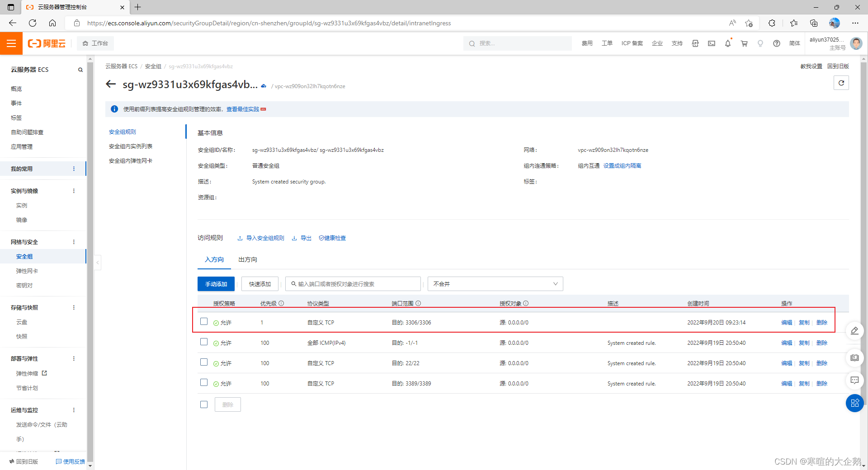Click the browser refresh button
The image size is (868, 470).
click(33, 23)
